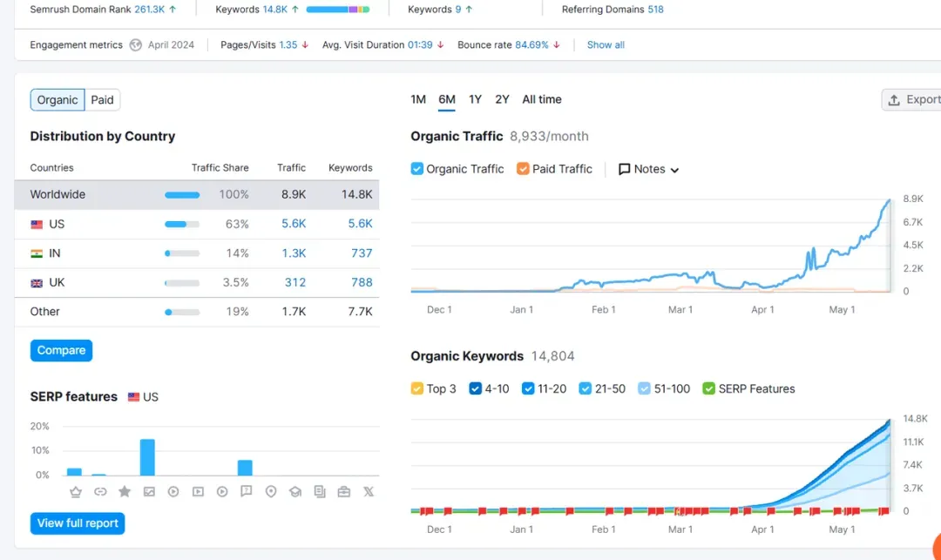Disable the Top 3 keywords checkbox

point(417,388)
